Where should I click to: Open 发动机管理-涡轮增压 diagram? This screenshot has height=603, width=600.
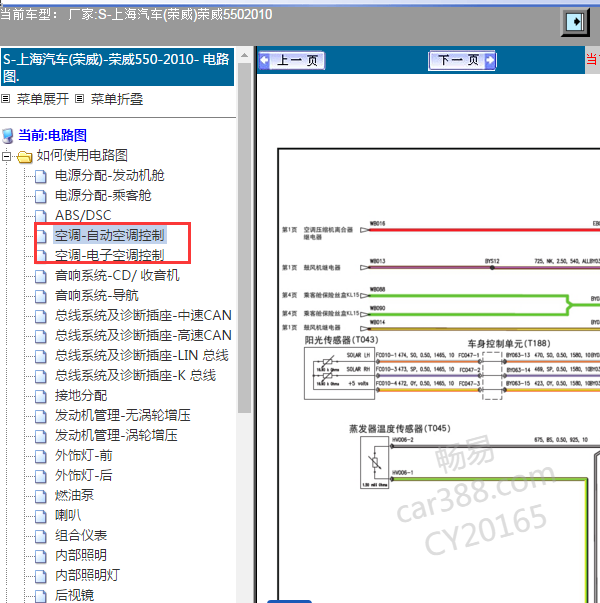click(x=116, y=435)
